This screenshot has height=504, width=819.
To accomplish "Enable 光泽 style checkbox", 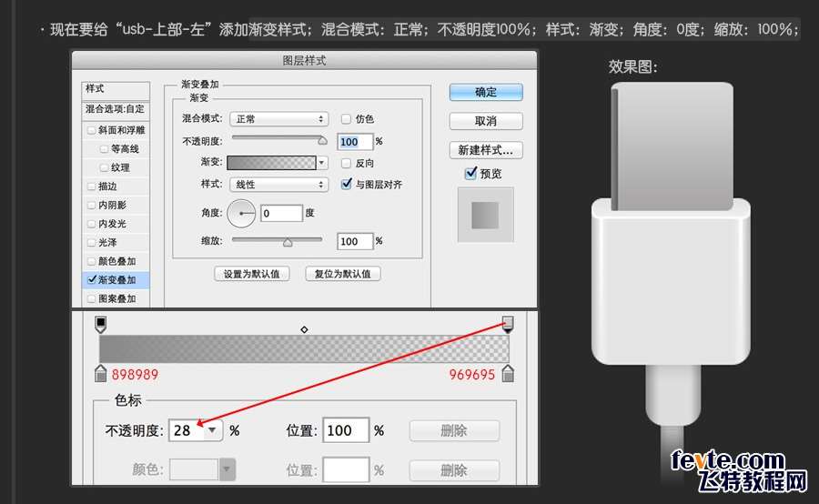I will click(x=92, y=243).
